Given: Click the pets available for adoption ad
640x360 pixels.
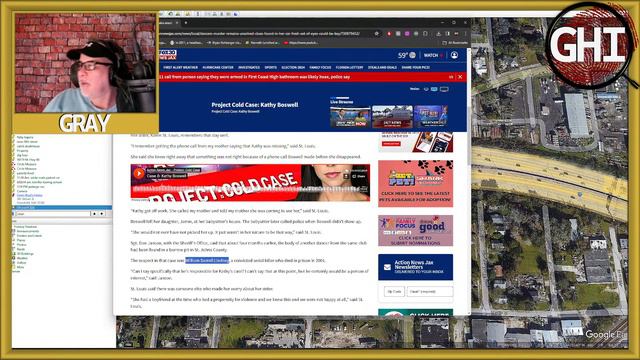Looking at the screenshot, I should click(x=416, y=183).
